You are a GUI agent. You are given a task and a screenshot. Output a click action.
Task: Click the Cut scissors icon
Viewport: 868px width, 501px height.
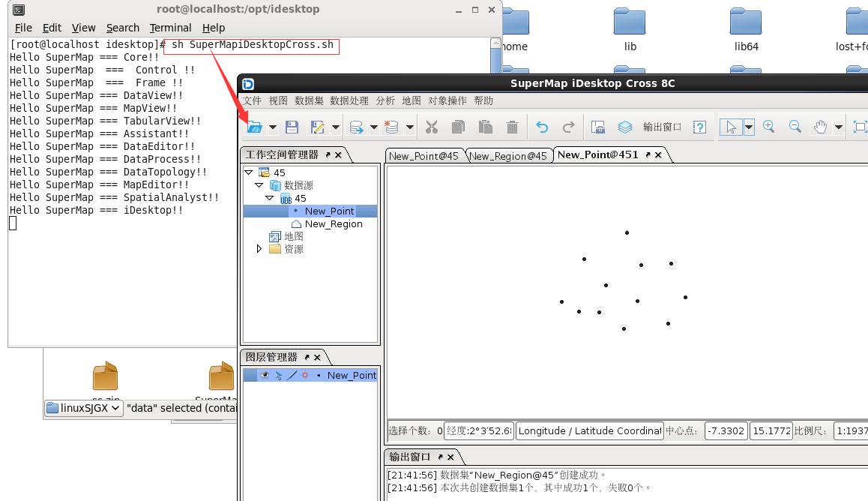(432, 127)
